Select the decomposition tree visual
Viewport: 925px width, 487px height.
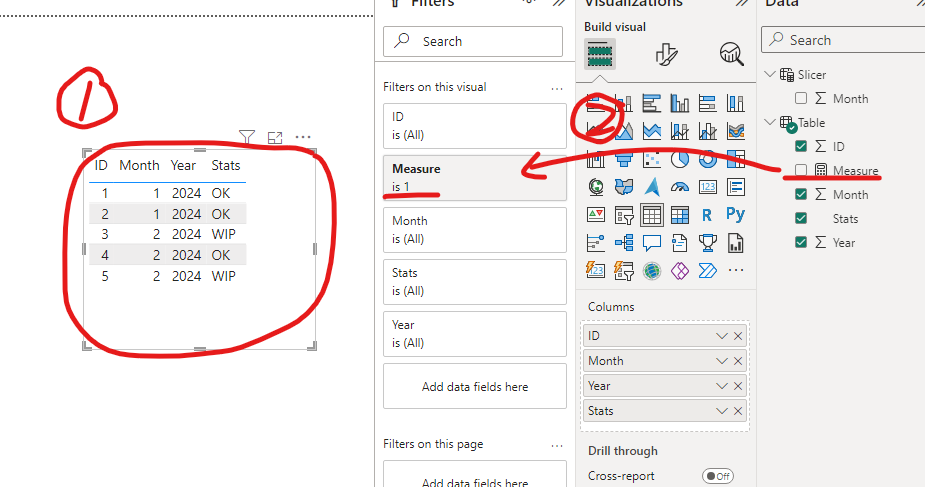[x=624, y=243]
